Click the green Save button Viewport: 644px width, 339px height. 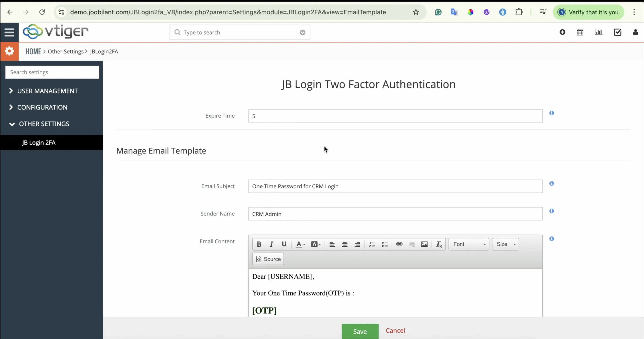360,331
